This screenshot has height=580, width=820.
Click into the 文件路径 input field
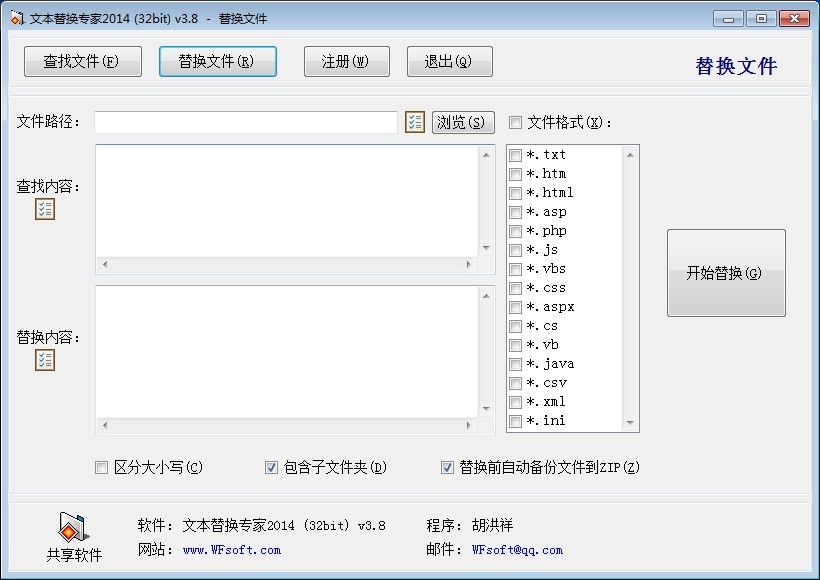(x=246, y=122)
